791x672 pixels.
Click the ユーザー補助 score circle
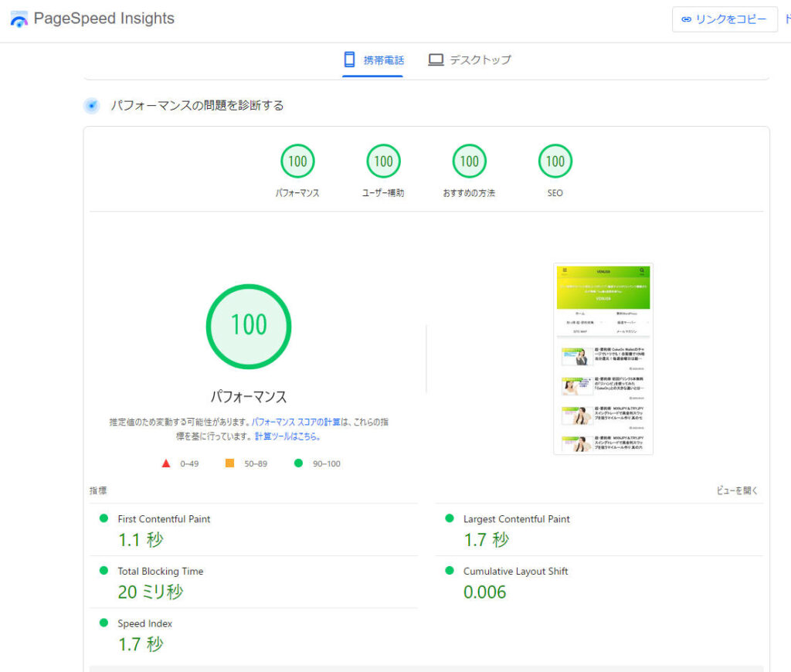point(383,161)
